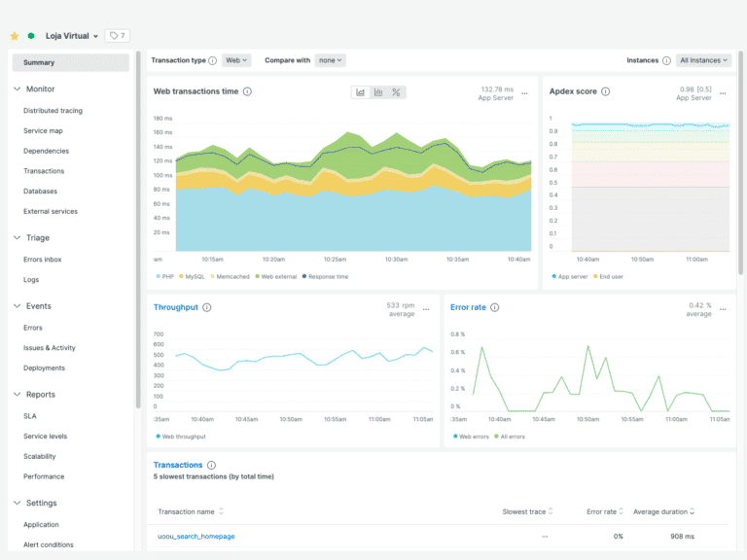747x560 pixels.
Task: Open Scalability report
Action: 40,457
